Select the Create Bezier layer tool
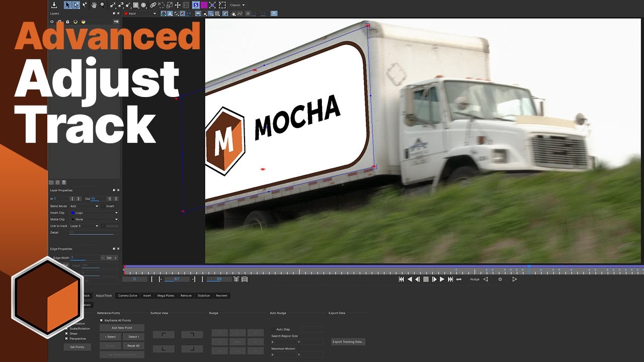This screenshot has width=644, height=362. [x=121, y=5]
